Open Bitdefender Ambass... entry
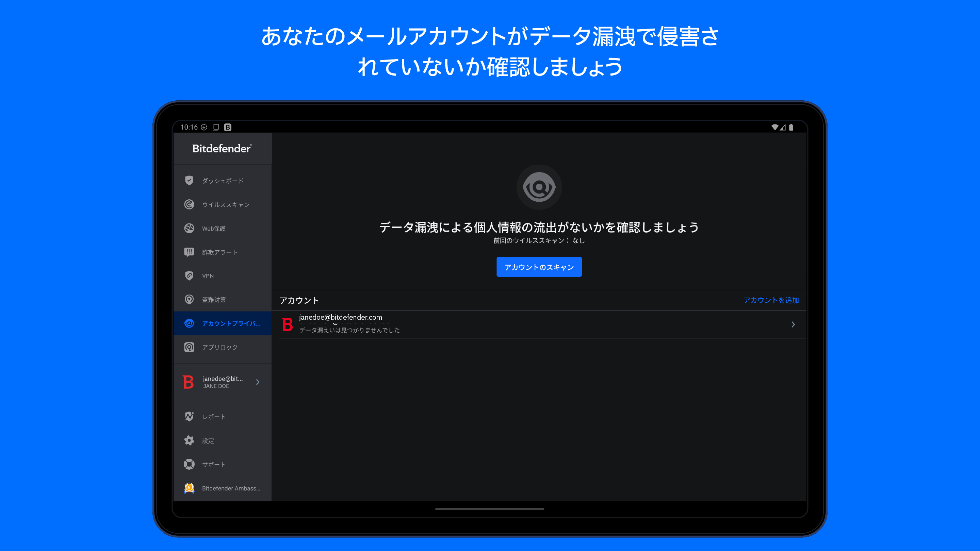 click(x=223, y=488)
